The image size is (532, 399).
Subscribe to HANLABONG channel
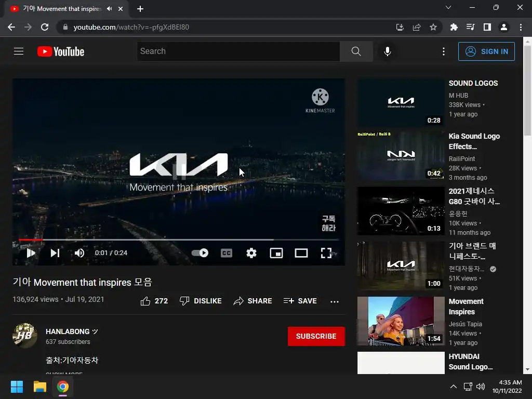[316, 336]
